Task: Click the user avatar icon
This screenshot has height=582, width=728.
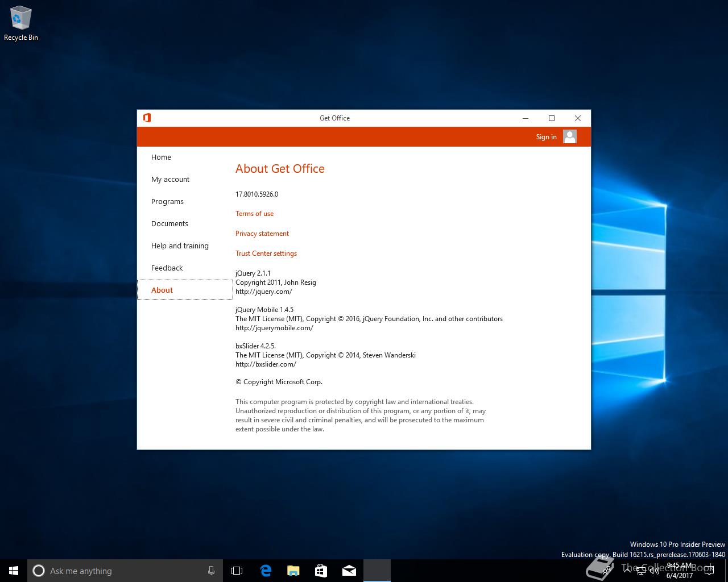Action: coord(570,136)
